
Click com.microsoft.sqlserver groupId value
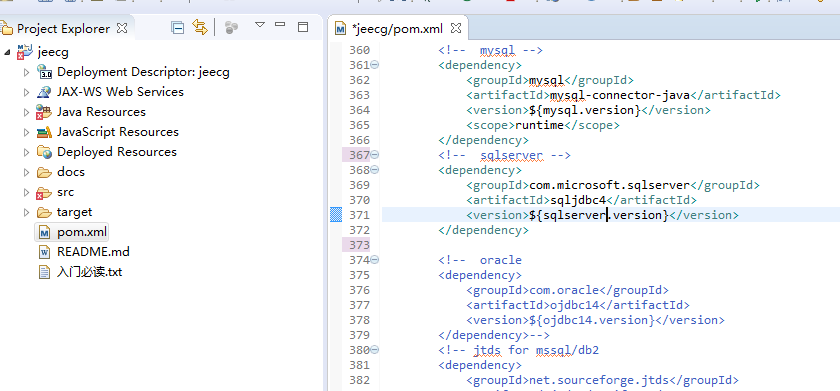[x=609, y=185]
